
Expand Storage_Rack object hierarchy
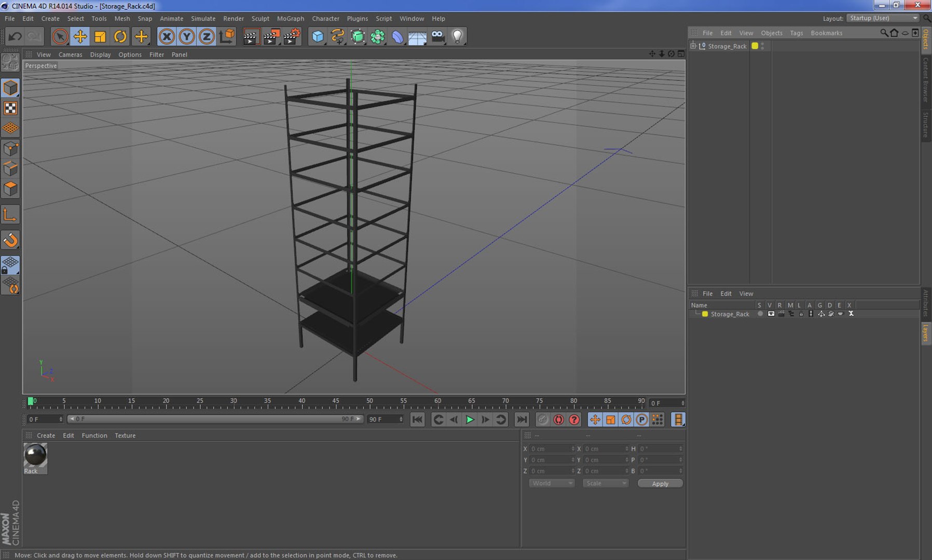pyautogui.click(x=693, y=46)
